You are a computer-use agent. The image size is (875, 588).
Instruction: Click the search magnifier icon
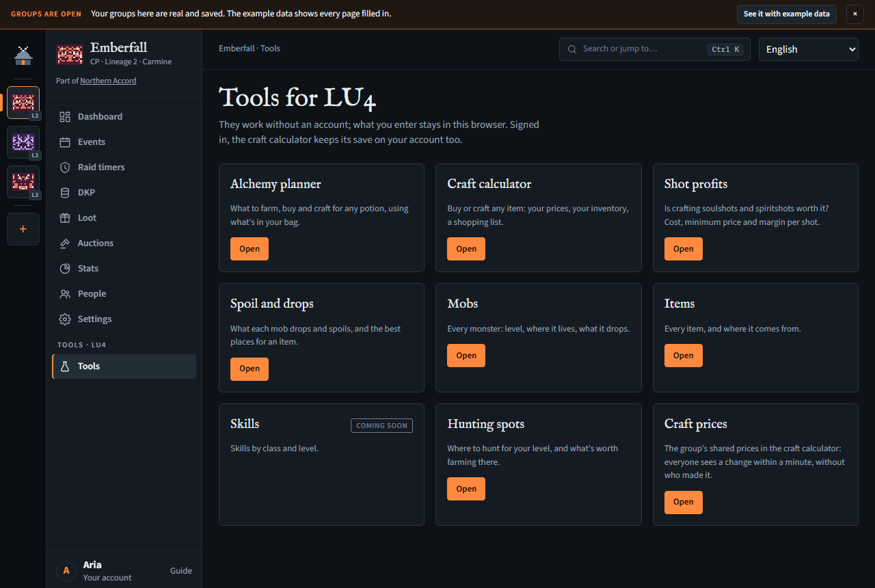pyautogui.click(x=572, y=49)
